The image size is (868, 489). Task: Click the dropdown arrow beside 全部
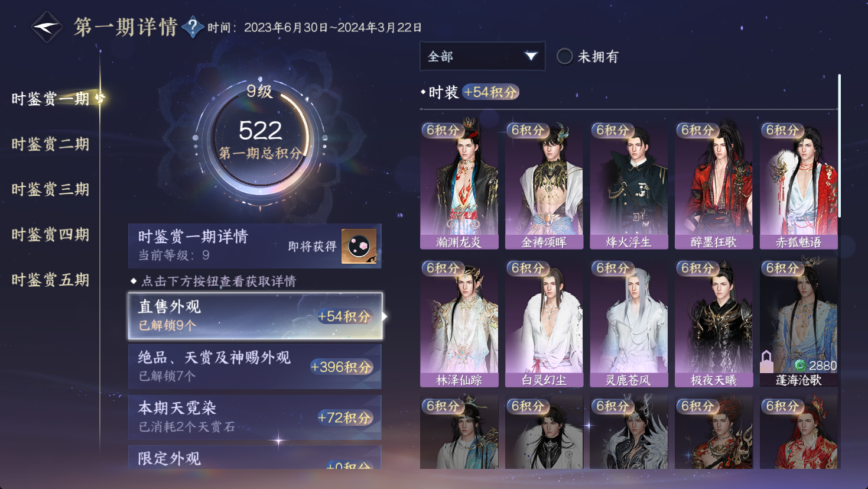point(531,56)
